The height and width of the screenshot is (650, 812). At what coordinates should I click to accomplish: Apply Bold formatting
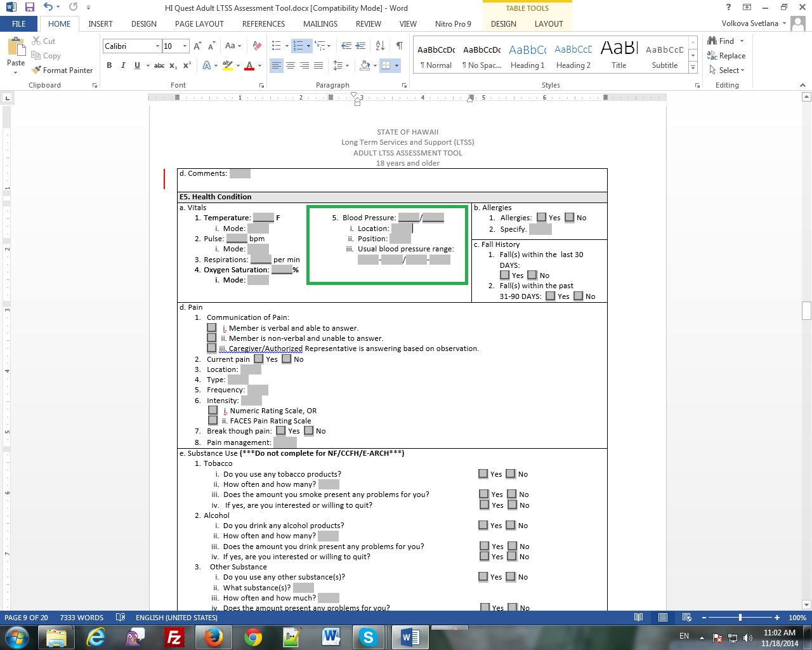click(109, 65)
